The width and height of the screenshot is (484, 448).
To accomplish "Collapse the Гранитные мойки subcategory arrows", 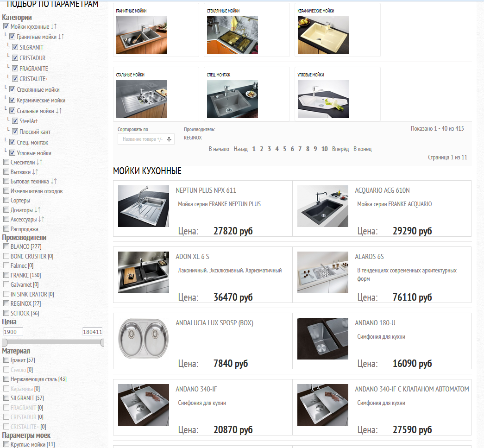I will point(61,37).
